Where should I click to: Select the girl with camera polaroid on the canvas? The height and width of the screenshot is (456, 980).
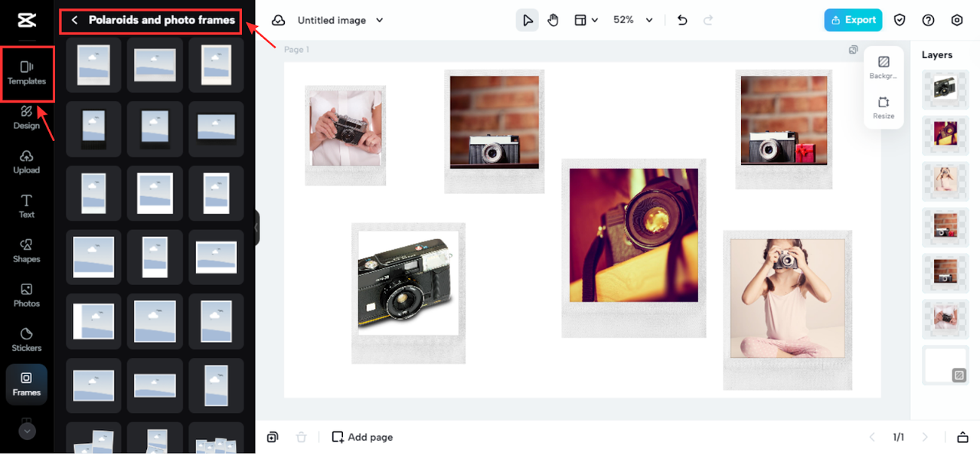pos(787,310)
